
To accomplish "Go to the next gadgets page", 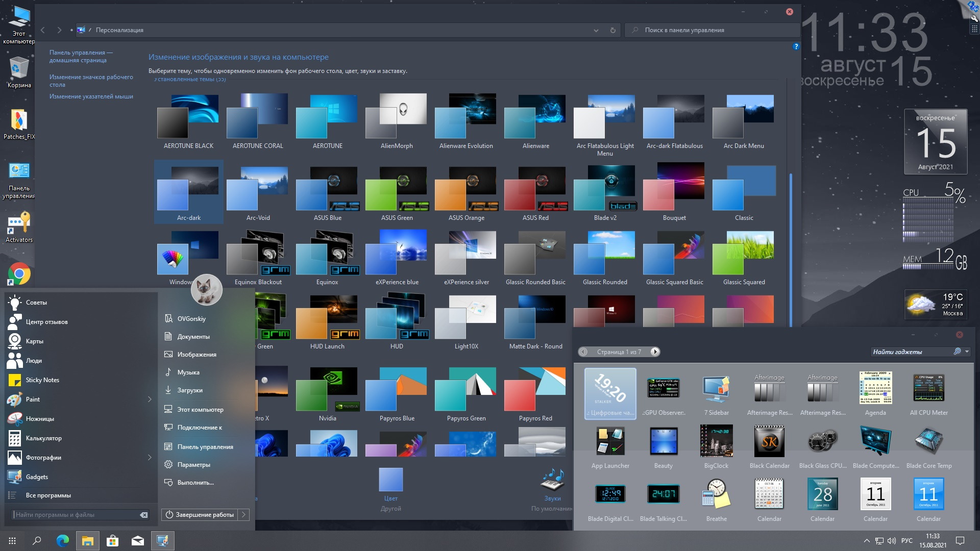I will (x=655, y=352).
